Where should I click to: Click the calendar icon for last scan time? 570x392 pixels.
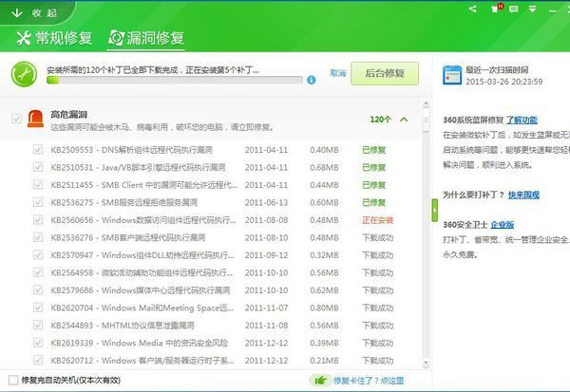click(x=452, y=75)
